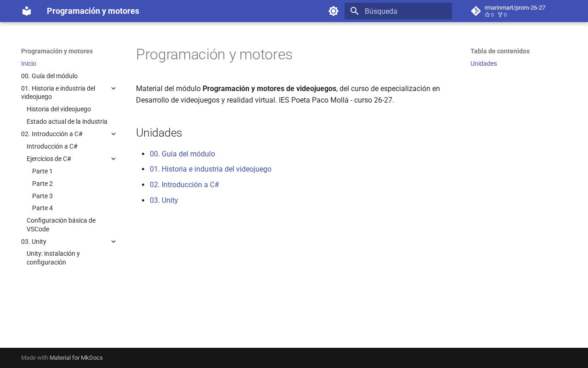
Task: Open 'Parte 2' exercises
Action: click(42, 184)
